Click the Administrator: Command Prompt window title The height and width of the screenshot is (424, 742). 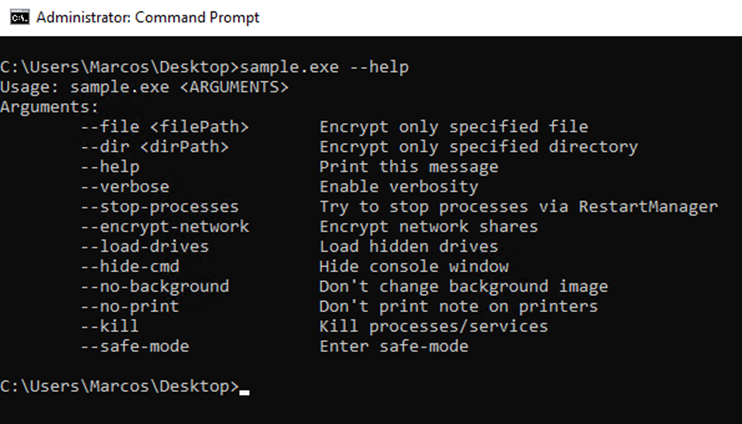tap(148, 18)
